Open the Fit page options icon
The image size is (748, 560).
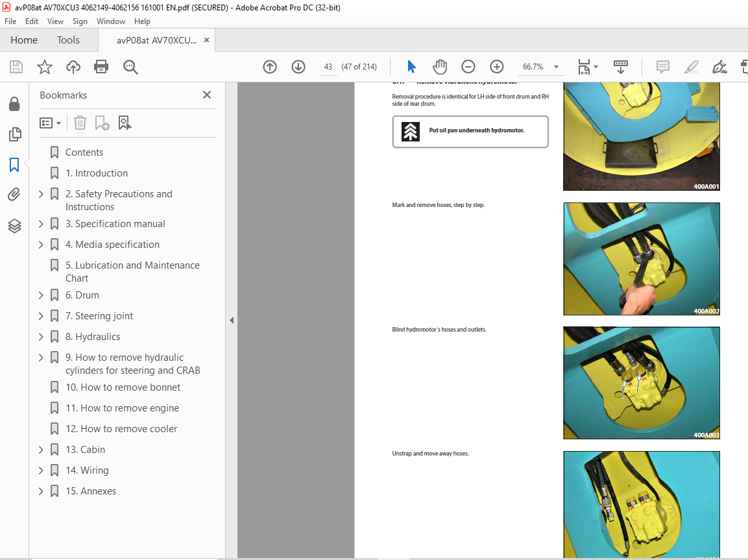587,67
